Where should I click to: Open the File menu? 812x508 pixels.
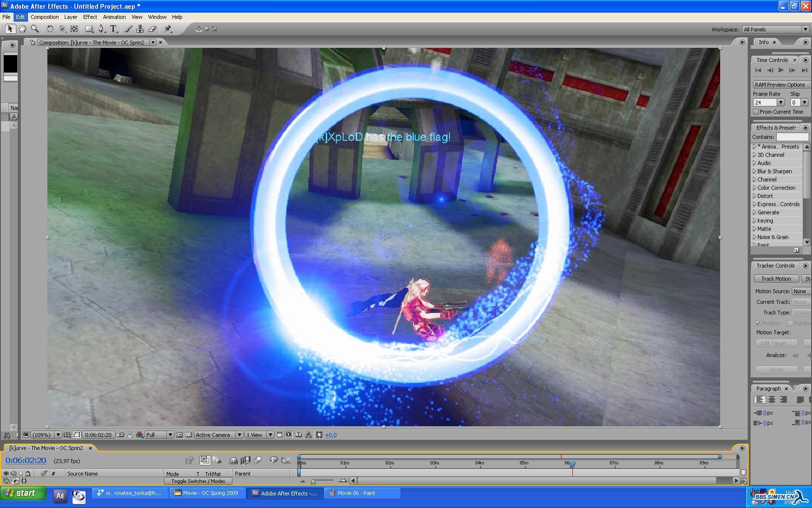(6, 17)
